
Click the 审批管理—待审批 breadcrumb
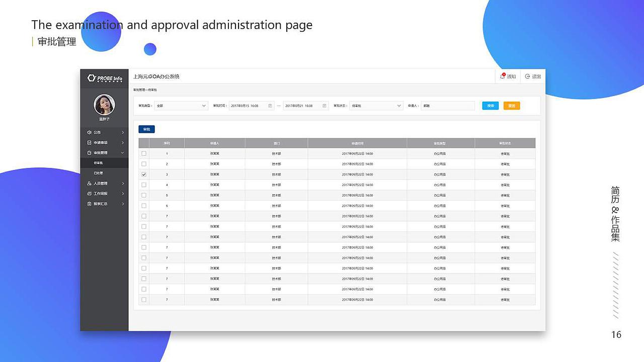pos(145,89)
